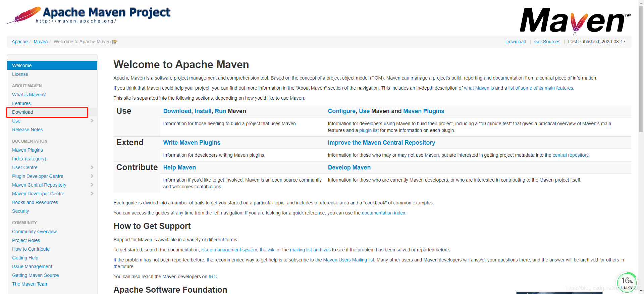
Task: Open the 'what Maven is' link
Action: tap(479, 88)
